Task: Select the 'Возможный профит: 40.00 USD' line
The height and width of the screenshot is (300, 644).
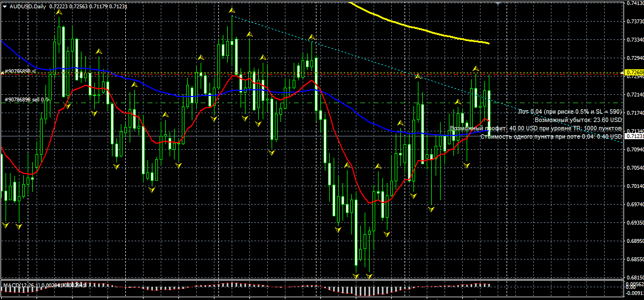Action: click(x=535, y=128)
